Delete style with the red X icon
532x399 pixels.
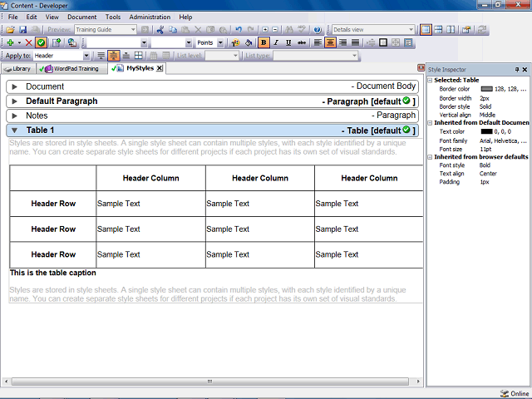point(29,42)
